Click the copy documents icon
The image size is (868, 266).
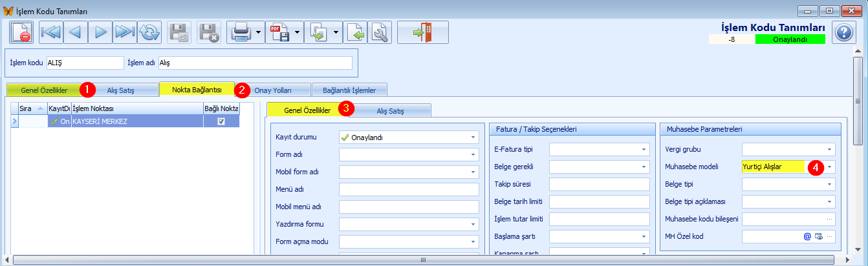(319, 32)
